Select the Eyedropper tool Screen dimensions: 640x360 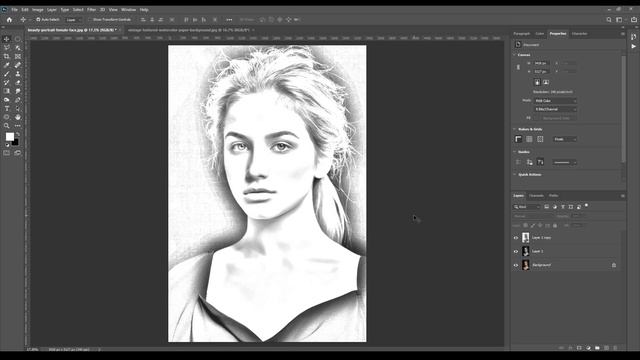pyautogui.click(x=7, y=65)
